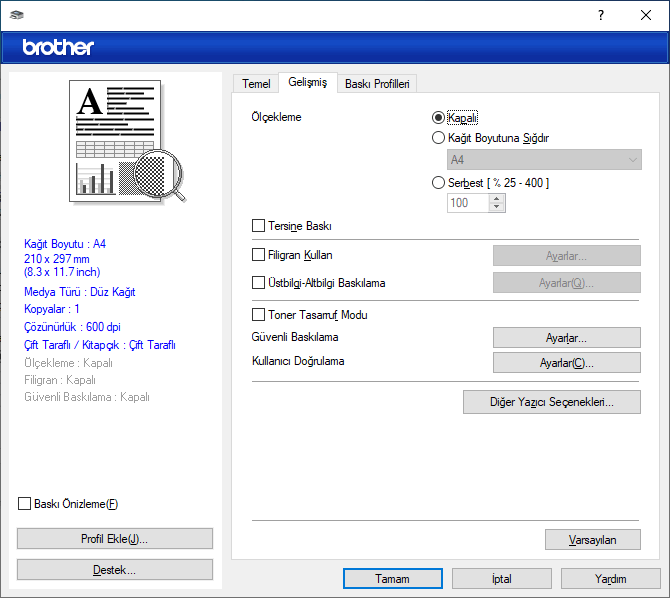Confirm with the Tamam button

(392, 579)
